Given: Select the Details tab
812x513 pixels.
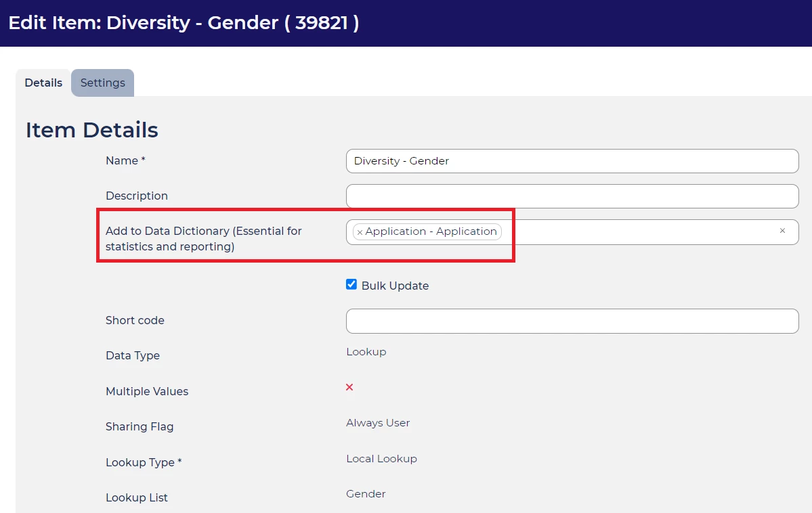Looking at the screenshot, I should pos(43,83).
